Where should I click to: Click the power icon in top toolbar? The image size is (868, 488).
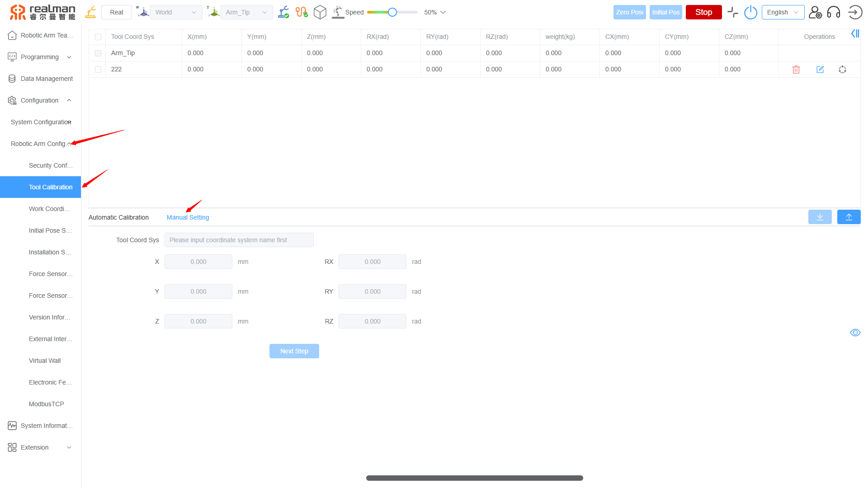point(750,12)
